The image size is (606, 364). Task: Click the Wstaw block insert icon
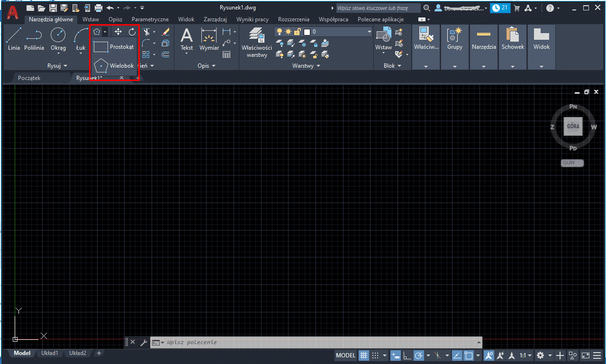383,39
